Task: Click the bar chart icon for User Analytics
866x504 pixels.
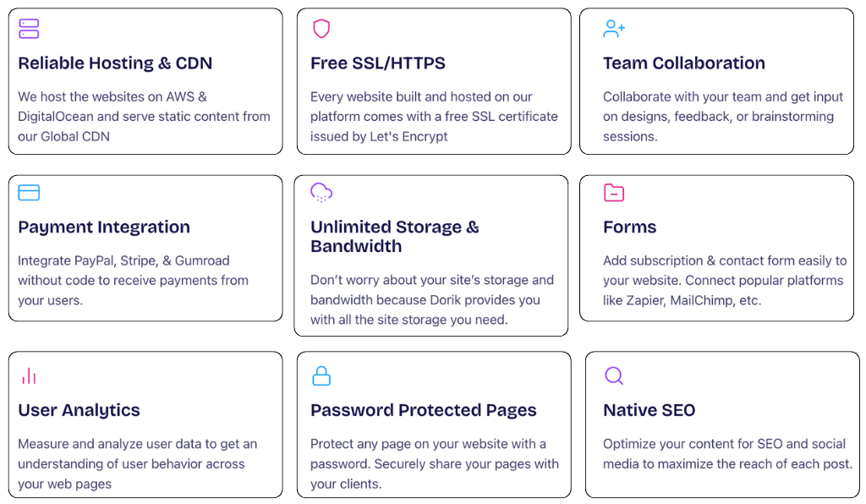Action: pyautogui.click(x=29, y=376)
